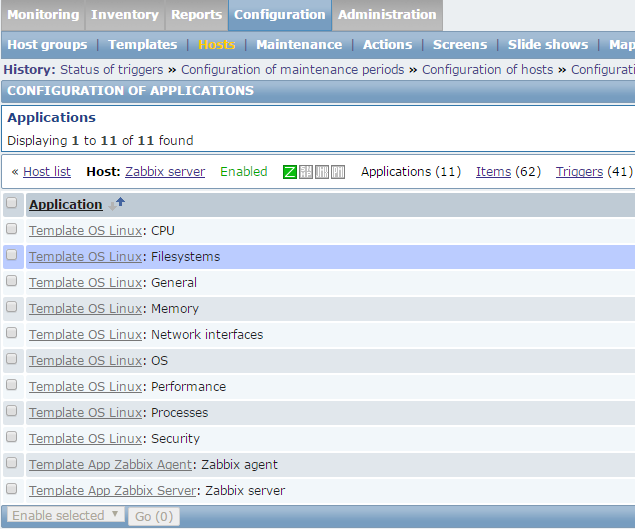Check the Performance application checkbox
Screen dimensions: 635x529
pos(12,384)
